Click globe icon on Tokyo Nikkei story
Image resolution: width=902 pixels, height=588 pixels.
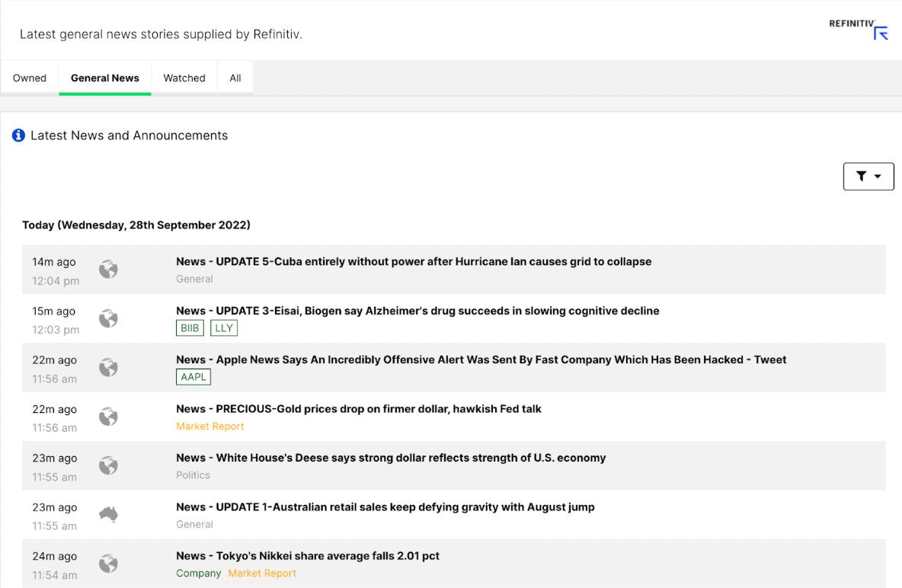pyautogui.click(x=108, y=564)
